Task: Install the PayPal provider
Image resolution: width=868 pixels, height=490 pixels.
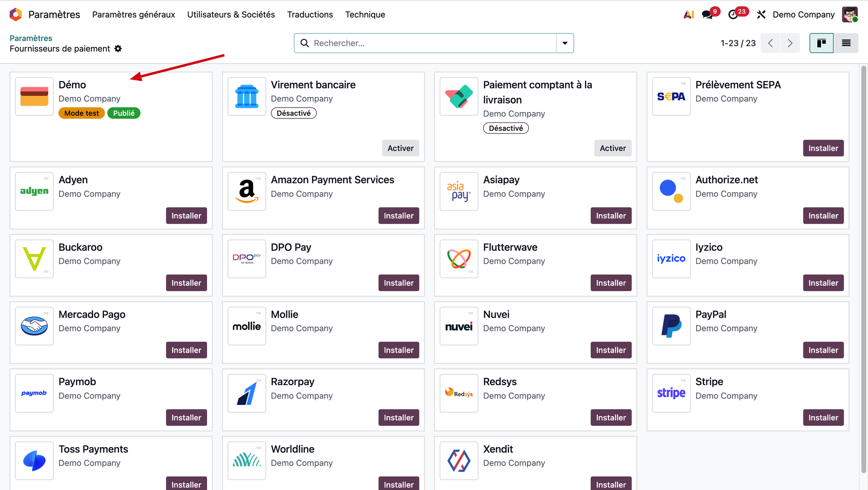Action: tap(823, 350)
